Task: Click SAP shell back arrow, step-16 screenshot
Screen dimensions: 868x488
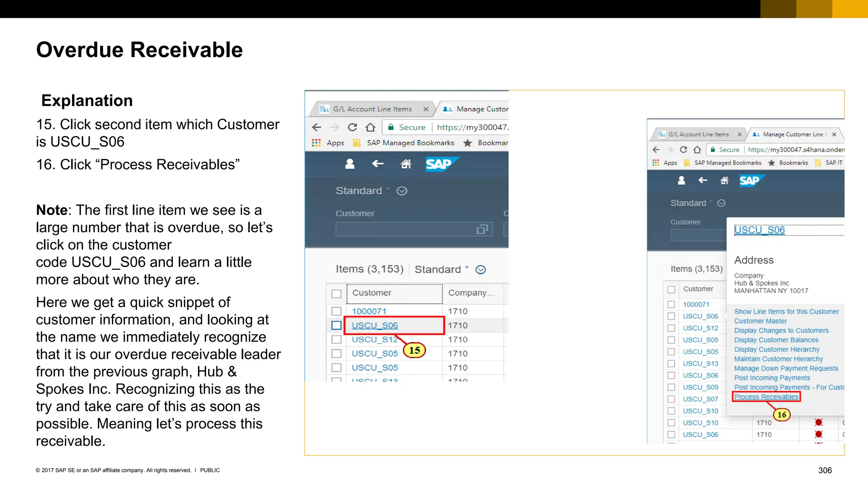Action: click(x=703, y=180)
